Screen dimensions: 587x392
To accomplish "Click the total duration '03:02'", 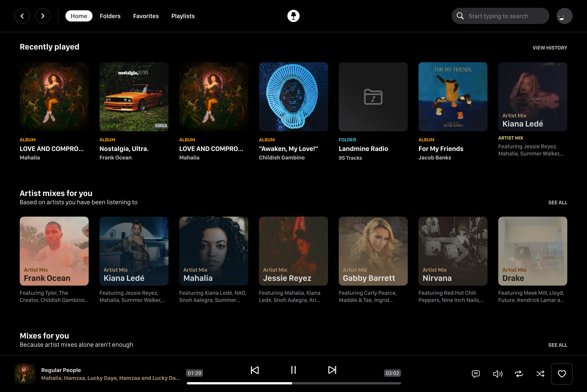I will [392, 373].
